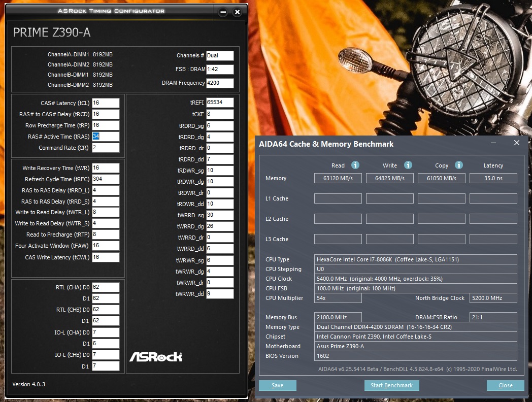
Task: Click the tRDRD_sg value field
Action: coord(220,126)
